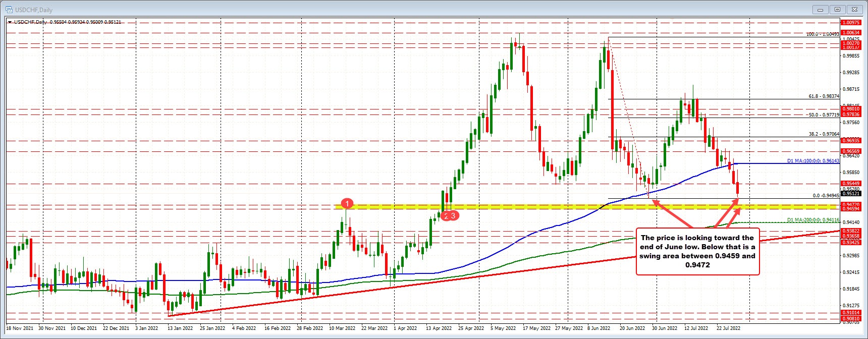Click the 0.98715 price axis value
This screenshot has height=339, width=868.
click(851, 89)
